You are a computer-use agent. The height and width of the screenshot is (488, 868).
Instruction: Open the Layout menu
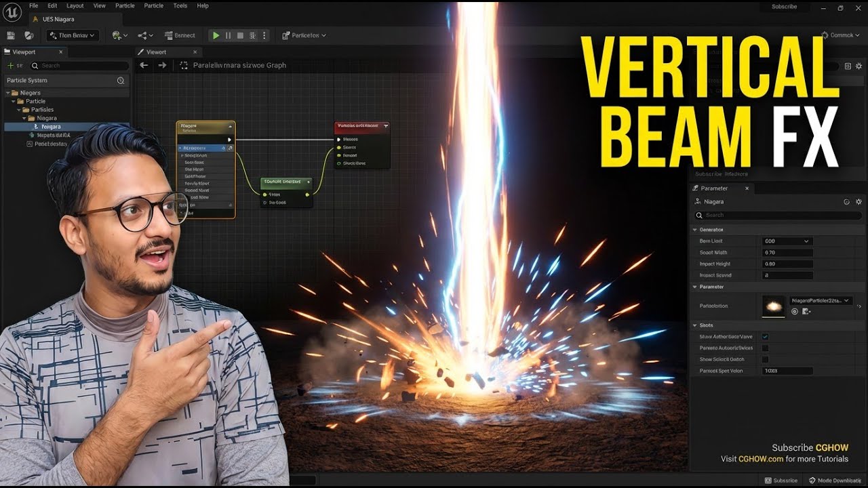(75, 5)
